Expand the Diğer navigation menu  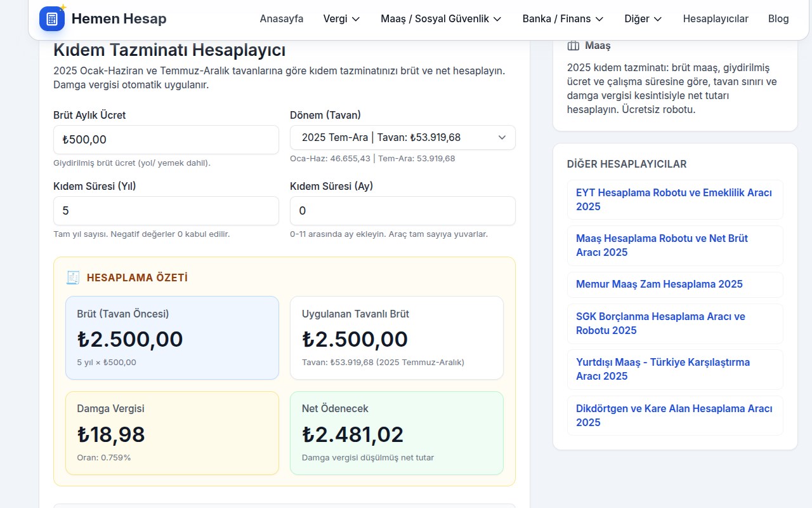pyautogui.click(x=643, y=19)
